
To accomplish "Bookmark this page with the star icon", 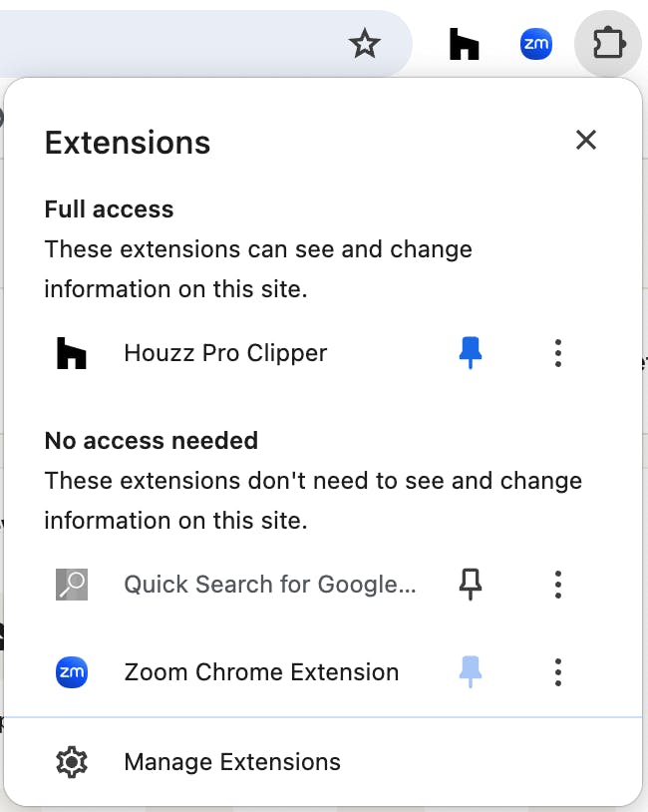I will (365, 44).
